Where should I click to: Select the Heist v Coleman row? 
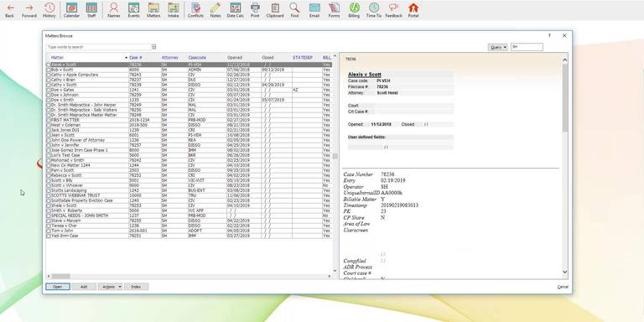coord(189,125)
